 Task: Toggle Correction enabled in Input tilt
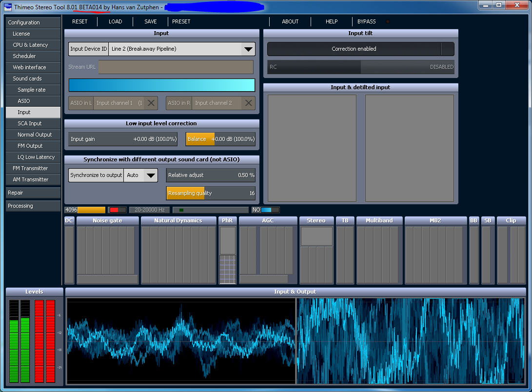[x=354, y=49]
